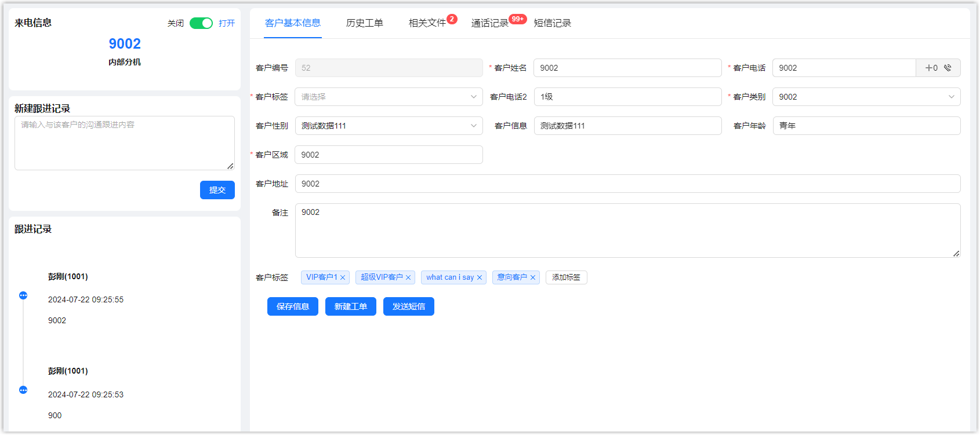
Task: Click the timeline dot for 09:25:55 record
Action: coord(23,295)
